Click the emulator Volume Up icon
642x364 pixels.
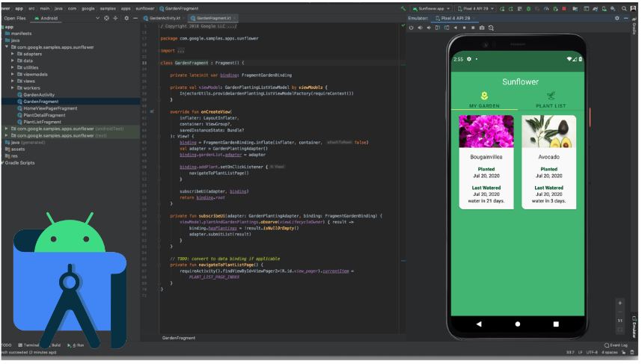pyautogui.click(x=420, y=28)
